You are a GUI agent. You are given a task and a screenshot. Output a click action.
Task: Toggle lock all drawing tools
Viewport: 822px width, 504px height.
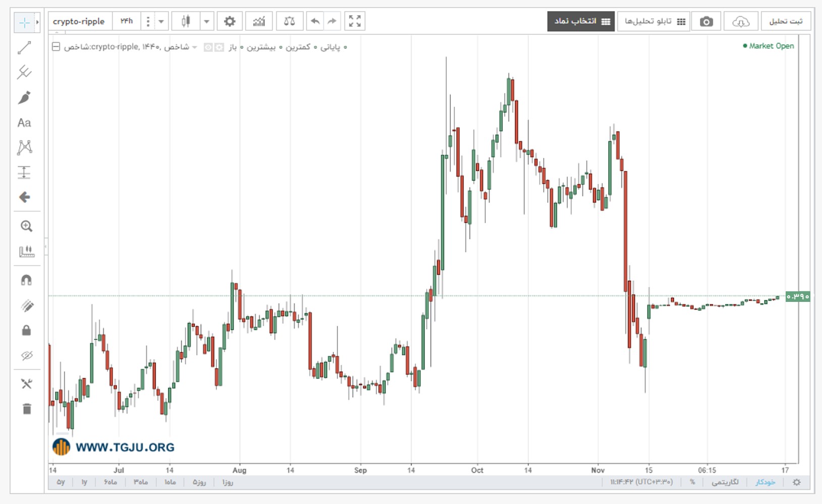[x=26, y=330]
